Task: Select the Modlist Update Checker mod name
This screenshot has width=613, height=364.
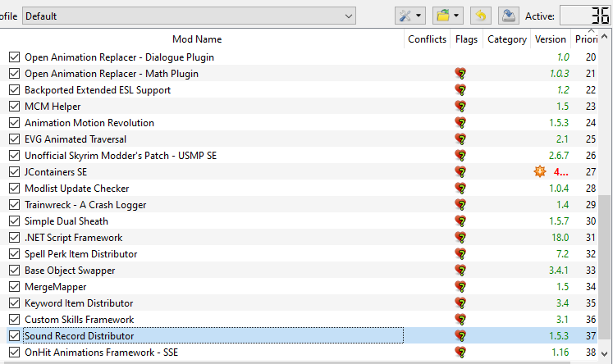Action: click(76, 189)
